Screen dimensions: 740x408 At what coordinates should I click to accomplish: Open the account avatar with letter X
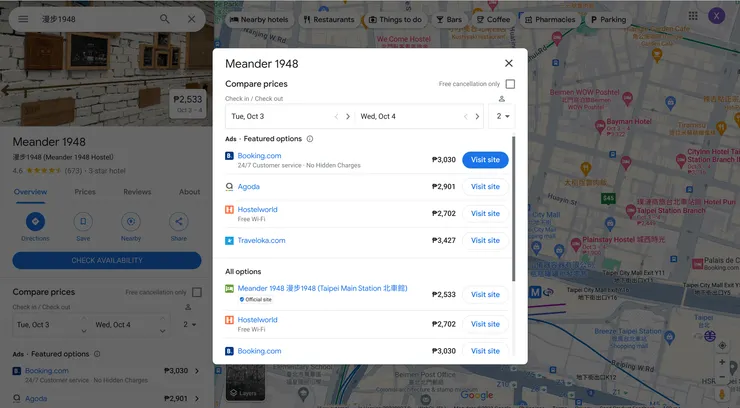pyautogui.click(x=716, y=16)
